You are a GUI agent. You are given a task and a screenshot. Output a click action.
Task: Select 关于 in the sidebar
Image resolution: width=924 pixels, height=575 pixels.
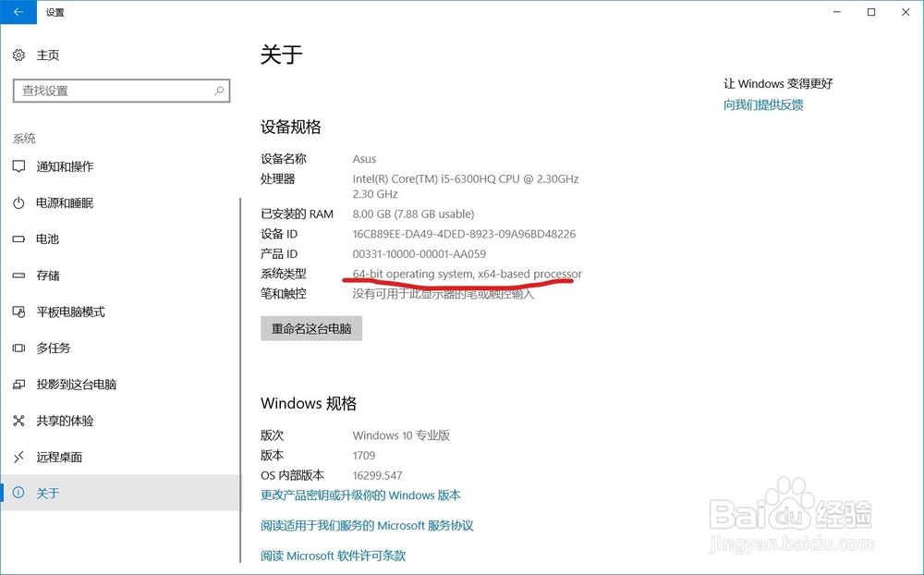click(121, 493)
